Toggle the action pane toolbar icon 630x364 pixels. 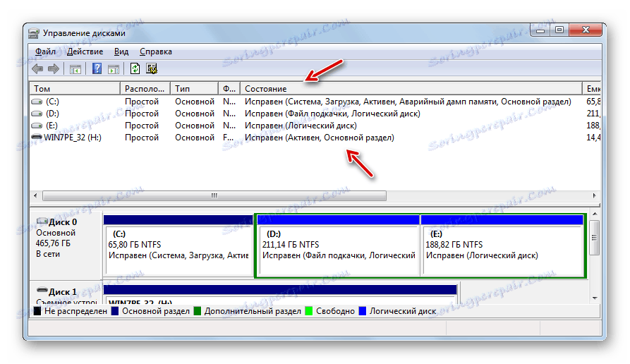coord(114,69)
